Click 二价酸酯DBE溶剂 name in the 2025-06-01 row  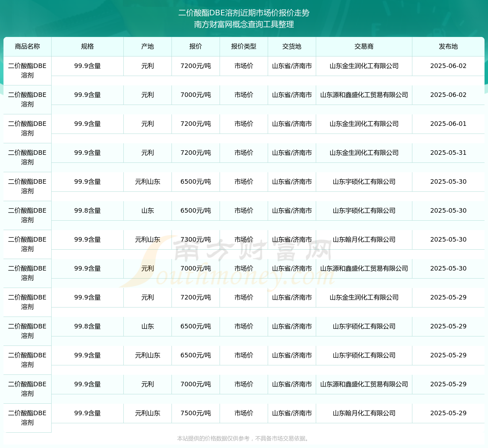(x=28, y=129)
